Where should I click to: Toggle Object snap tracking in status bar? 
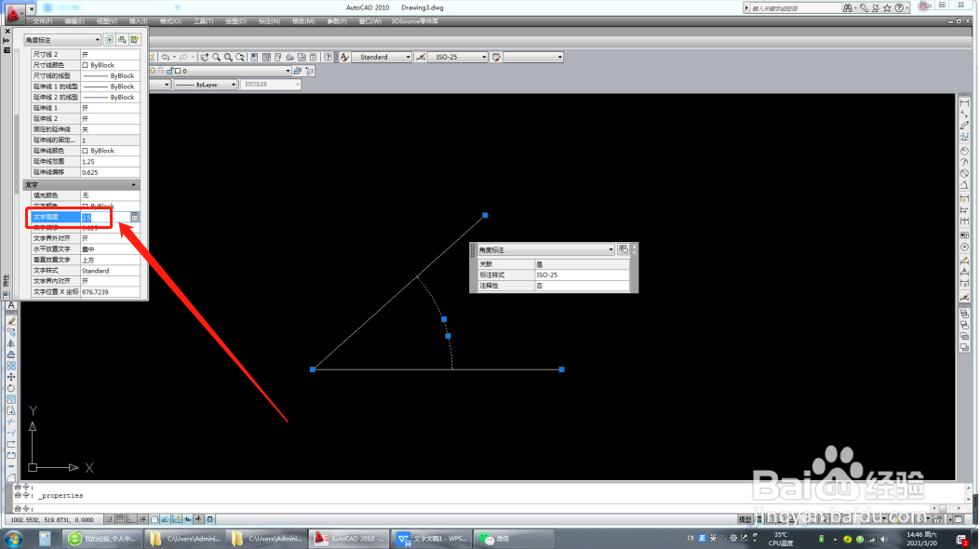pos(165,519)
